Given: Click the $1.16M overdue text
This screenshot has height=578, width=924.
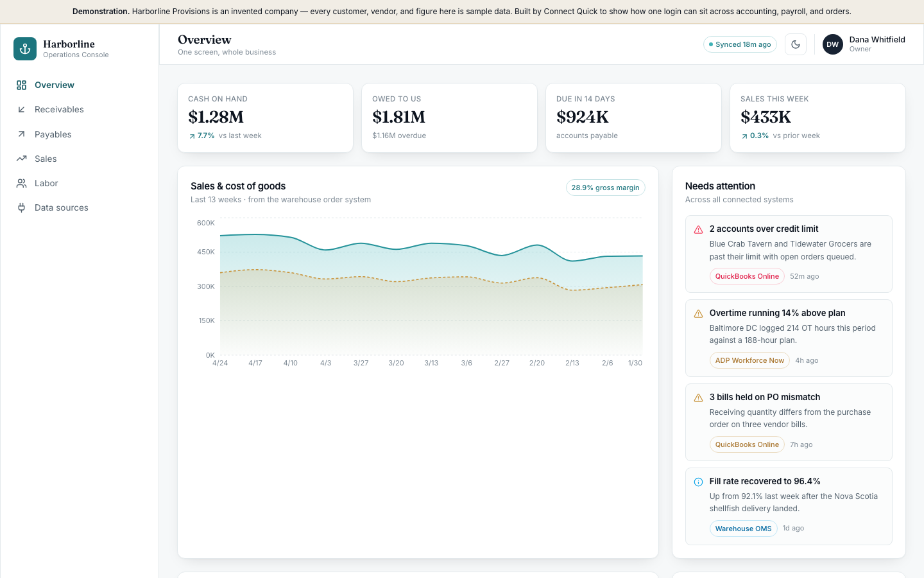Looking at the screenshot, I should [x=399, y=136].
